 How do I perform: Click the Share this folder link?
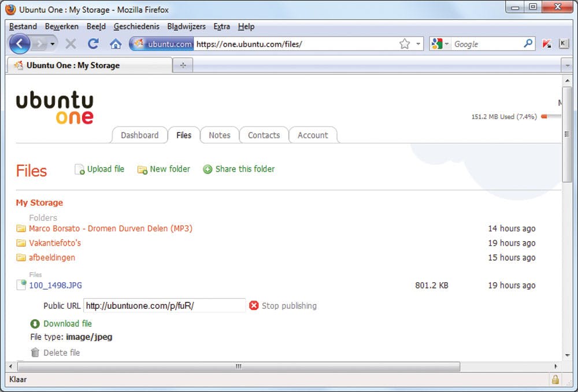(244, 169)
